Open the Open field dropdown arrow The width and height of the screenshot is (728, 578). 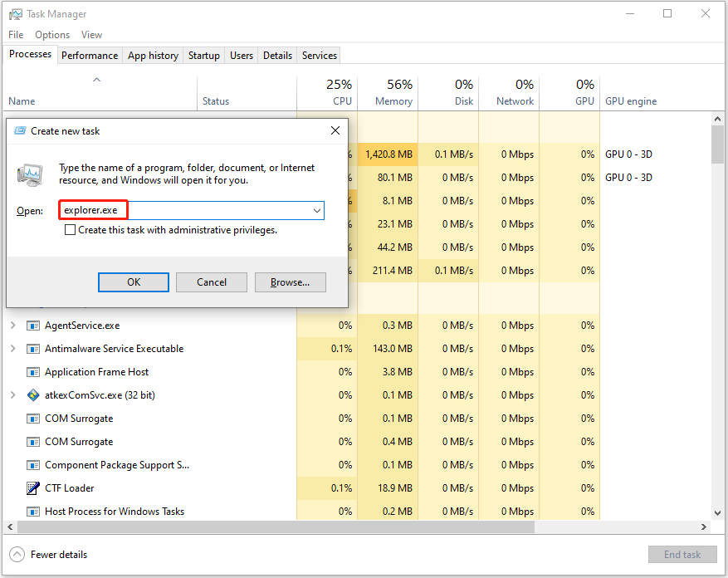tap(316, 210)
